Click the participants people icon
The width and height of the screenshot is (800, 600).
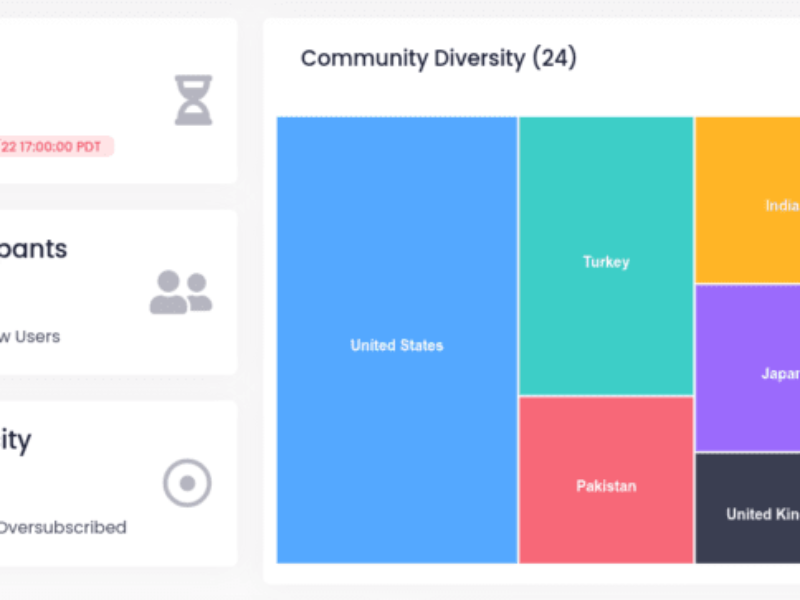point(180,292)
